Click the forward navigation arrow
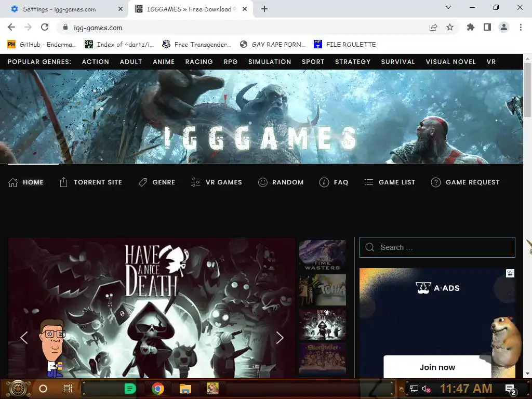 28,27
